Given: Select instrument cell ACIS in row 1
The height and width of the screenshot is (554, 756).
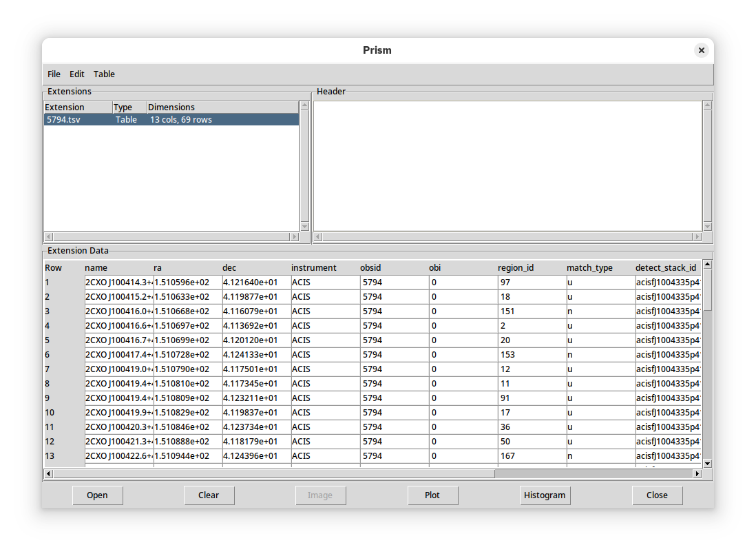Looking at the screenshot, I should 326,283.
